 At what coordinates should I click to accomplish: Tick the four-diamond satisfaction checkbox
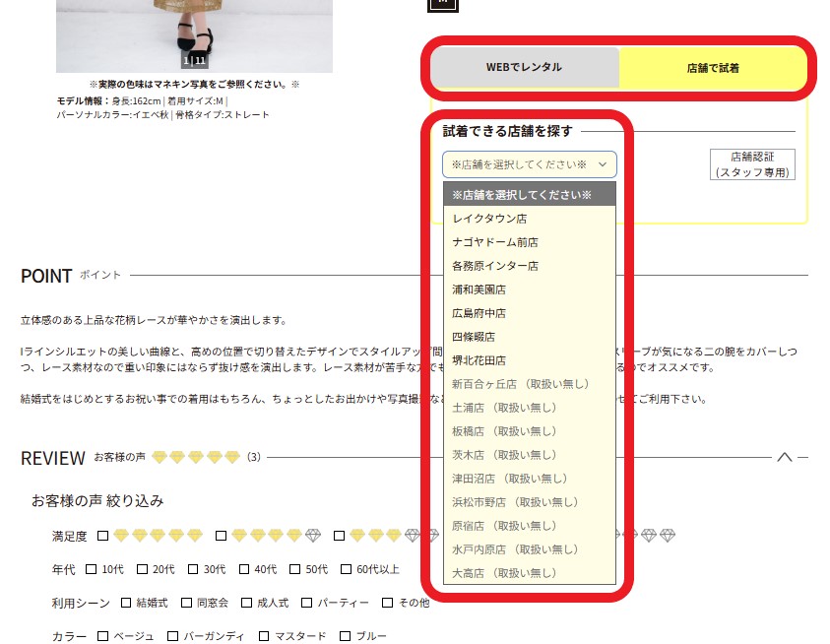point(222,536)
